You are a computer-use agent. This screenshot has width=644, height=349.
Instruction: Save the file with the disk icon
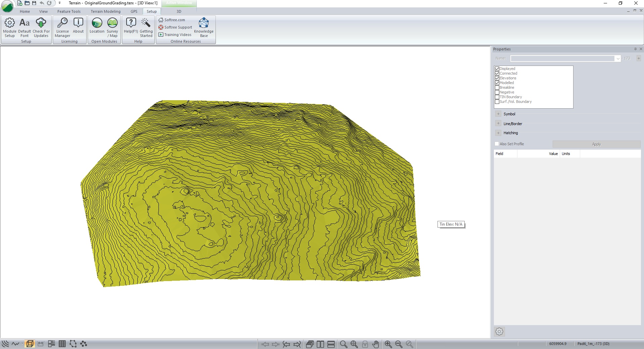34,3
